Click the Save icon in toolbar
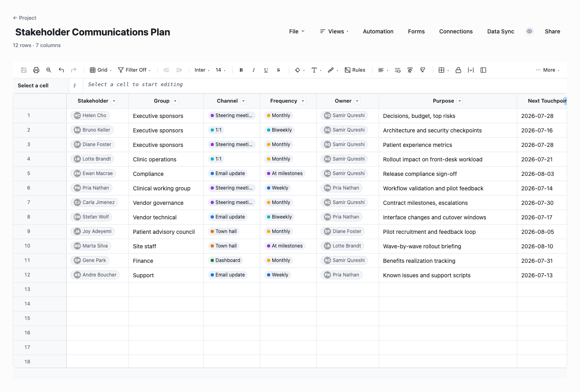The width and height of the screenshot is (580, 392). 24,70
